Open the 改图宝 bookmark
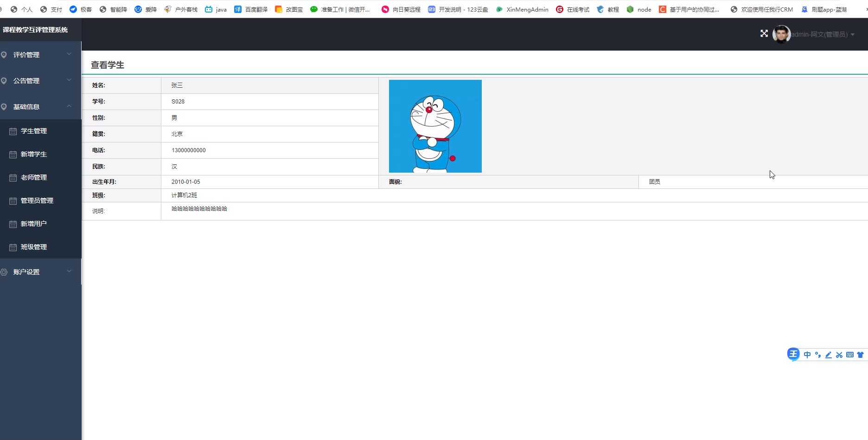The width and height of the screenshot is (868, 440). (289, 9)
